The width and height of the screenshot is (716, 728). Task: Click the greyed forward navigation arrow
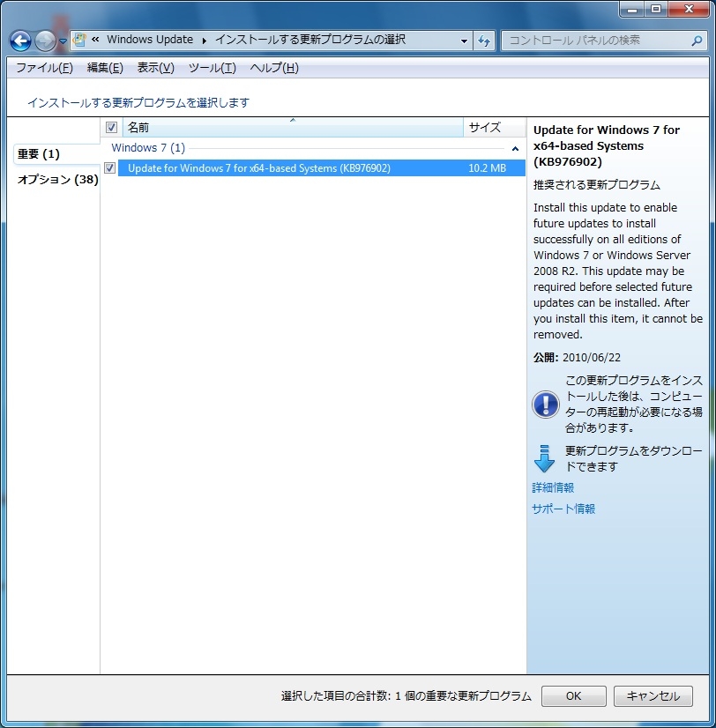45,41
